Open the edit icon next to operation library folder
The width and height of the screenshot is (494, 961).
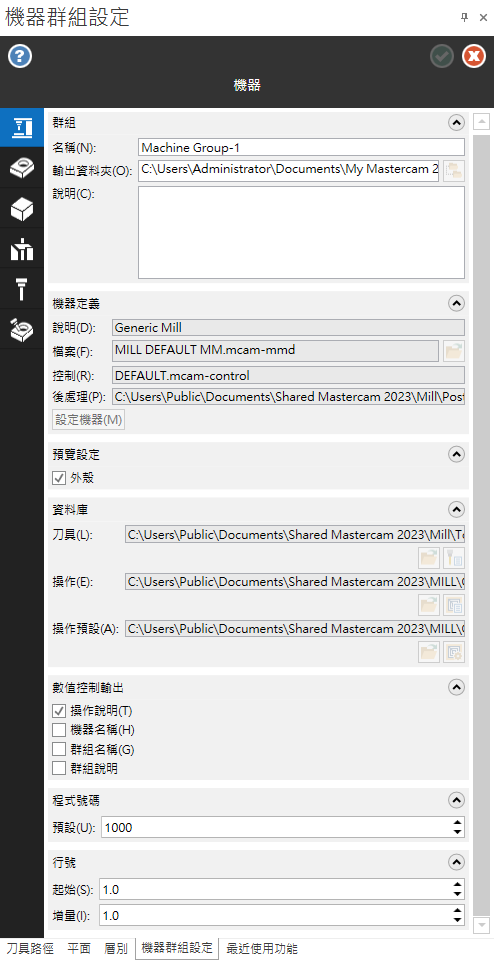[454, 605]
